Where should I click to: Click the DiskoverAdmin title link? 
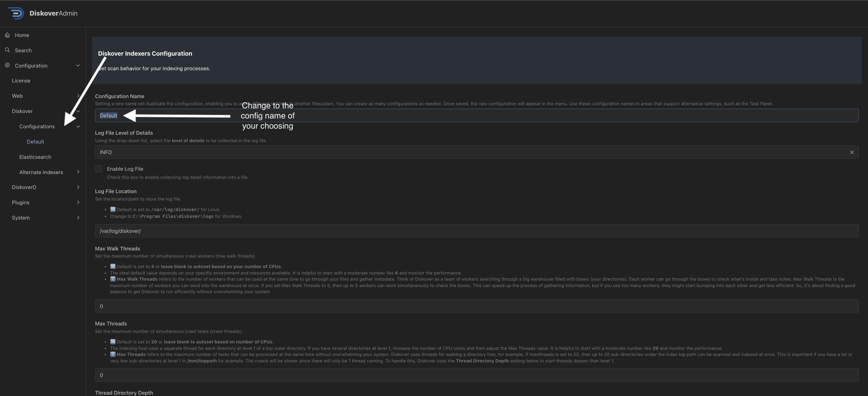(54, 13)
